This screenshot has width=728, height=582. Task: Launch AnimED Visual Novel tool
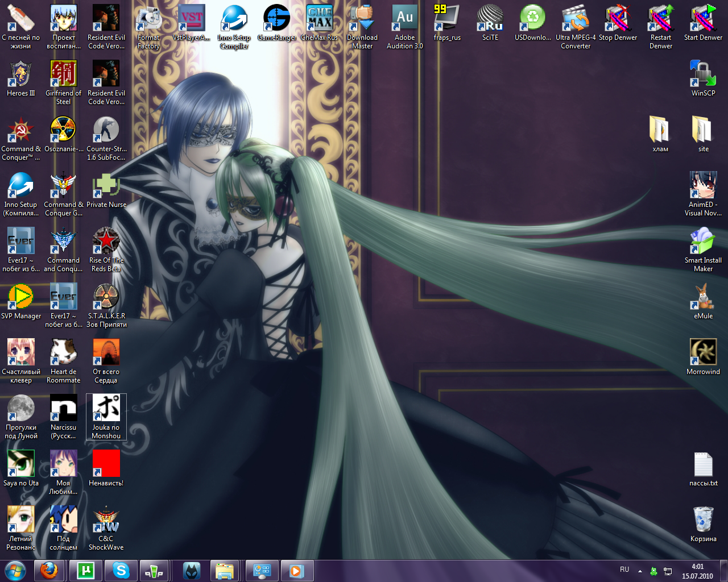pyautogui.click(x=704, y=194)
